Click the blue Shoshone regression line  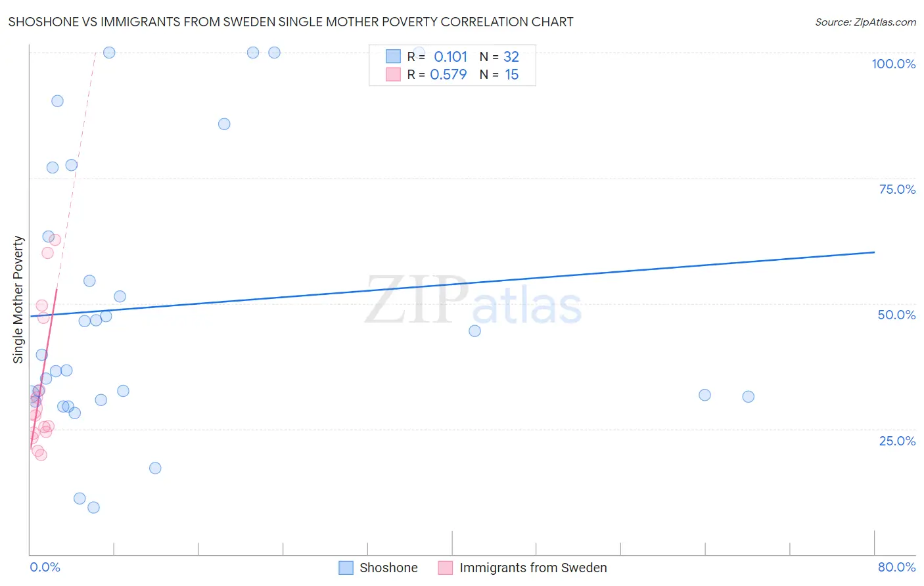point(452,284)
